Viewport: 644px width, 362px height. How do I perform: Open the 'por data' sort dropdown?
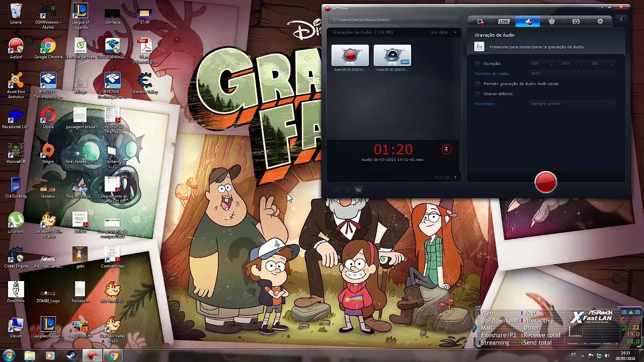click(444, 32)
